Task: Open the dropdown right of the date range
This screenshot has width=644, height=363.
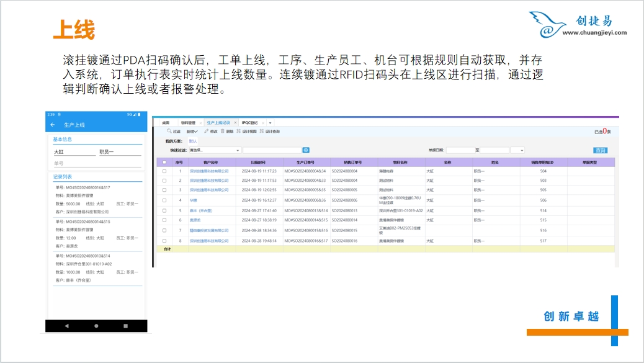Action: point(517,150)
